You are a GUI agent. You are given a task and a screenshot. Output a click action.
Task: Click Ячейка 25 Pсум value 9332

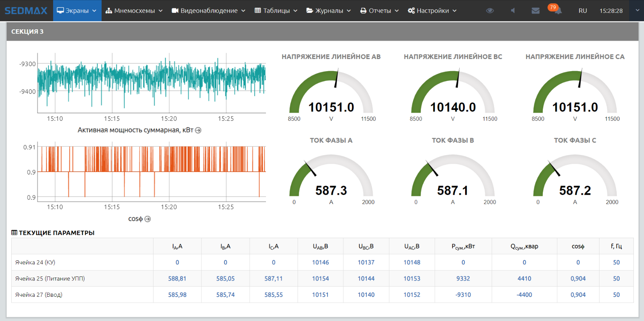[463, 278]
